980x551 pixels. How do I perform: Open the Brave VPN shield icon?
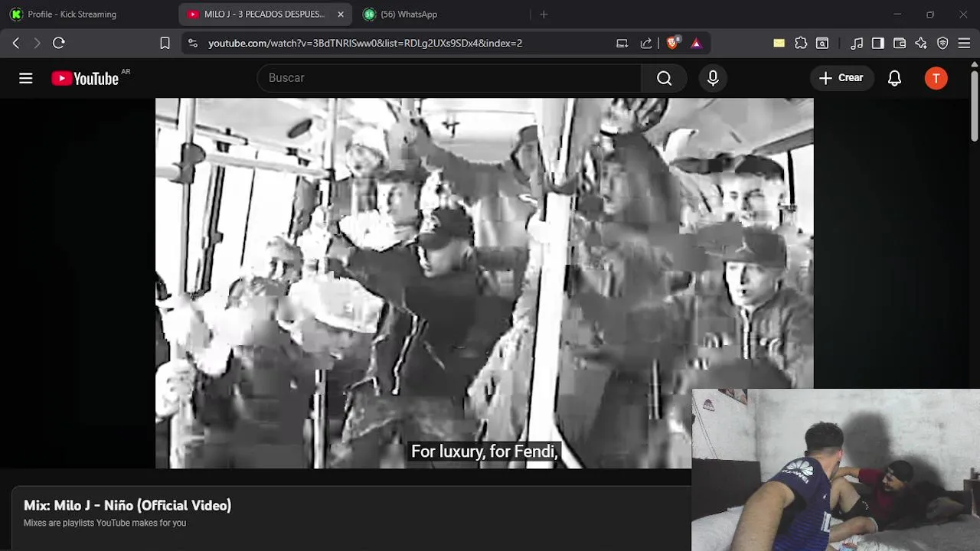coord(942,43)
